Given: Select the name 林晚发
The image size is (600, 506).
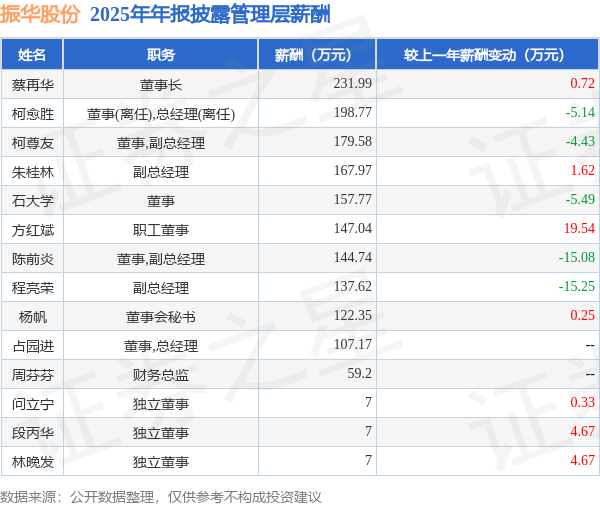Looking at the screenshot, I should (33, 462).
